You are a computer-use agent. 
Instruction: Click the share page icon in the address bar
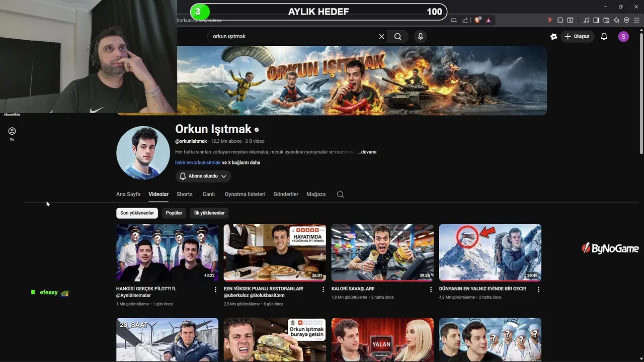(465, 20)
